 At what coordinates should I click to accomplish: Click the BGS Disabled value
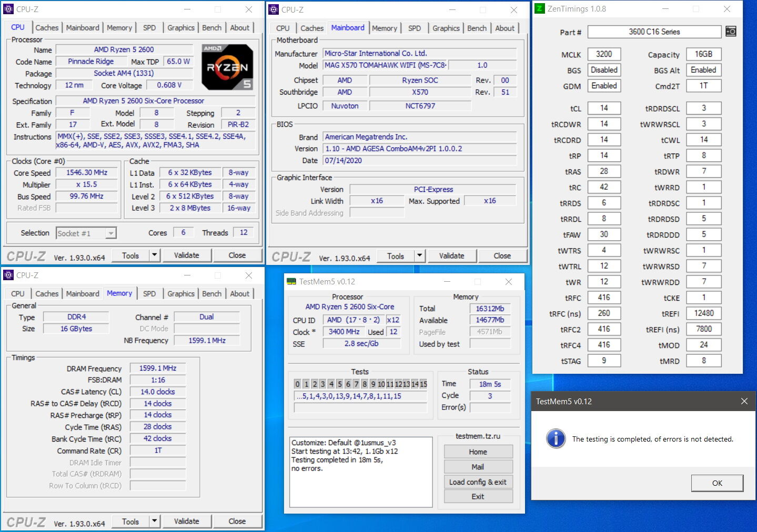click(604, 70)
